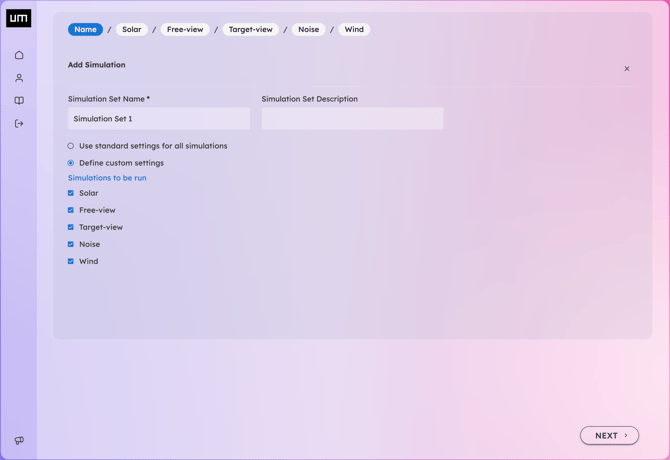The width and height of the screenshot is (670, 460).
Task: Uncheck the Free-view checkbox
Action: (71, 210)
